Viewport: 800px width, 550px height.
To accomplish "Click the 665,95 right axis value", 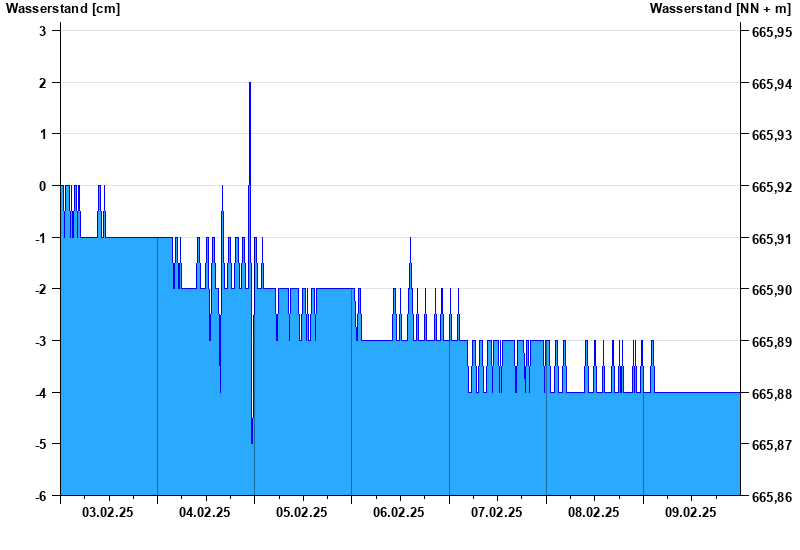I will pyautogui.click(x=771, y=32).
